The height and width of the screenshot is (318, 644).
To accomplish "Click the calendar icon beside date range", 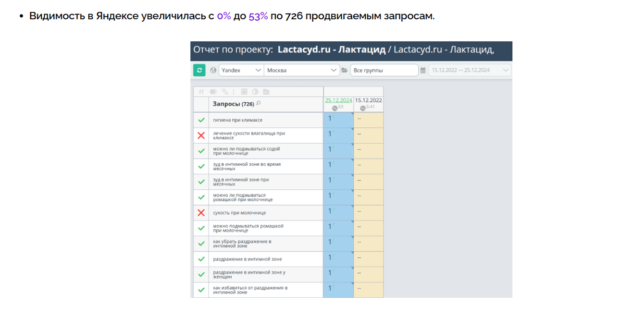I will pyautogui.click(x=423, y=70).
